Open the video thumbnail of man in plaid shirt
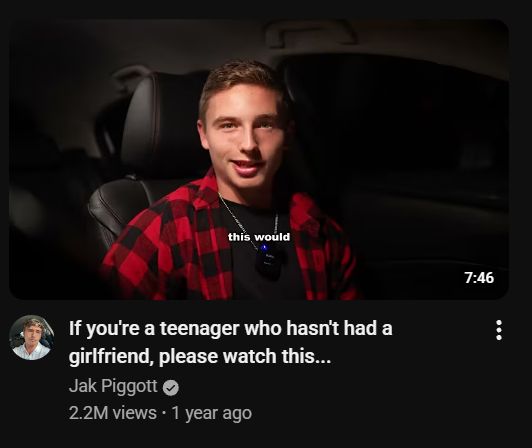Image resolution: width=532 pixels, height=448 pixels. pos(259,160)
